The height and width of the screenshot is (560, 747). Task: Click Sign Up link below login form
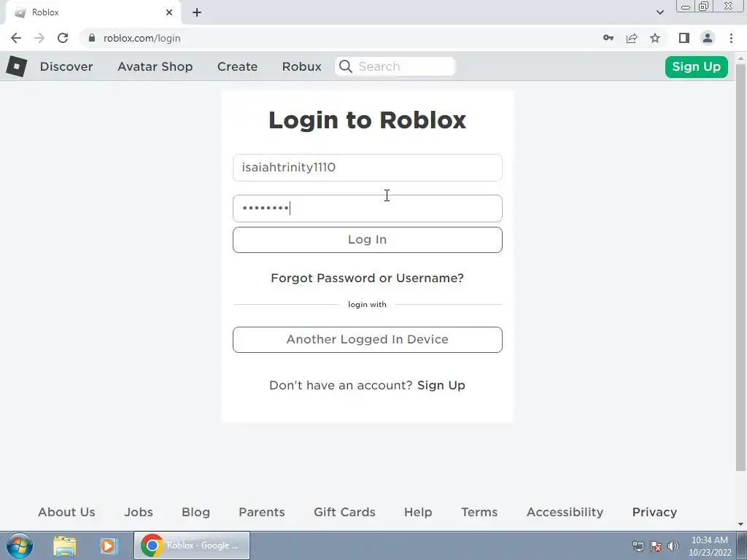pyautogui.click(x=441, y=385)
